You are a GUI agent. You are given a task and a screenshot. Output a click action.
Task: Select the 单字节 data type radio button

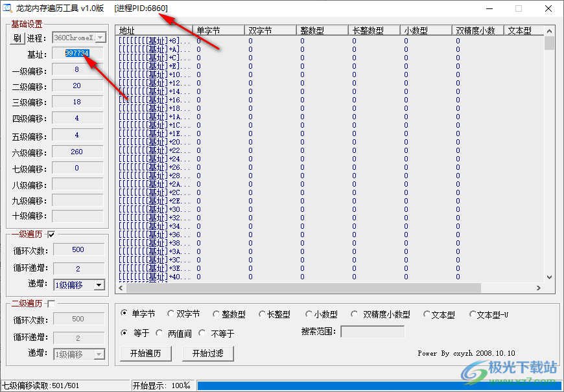pos(124,314)
